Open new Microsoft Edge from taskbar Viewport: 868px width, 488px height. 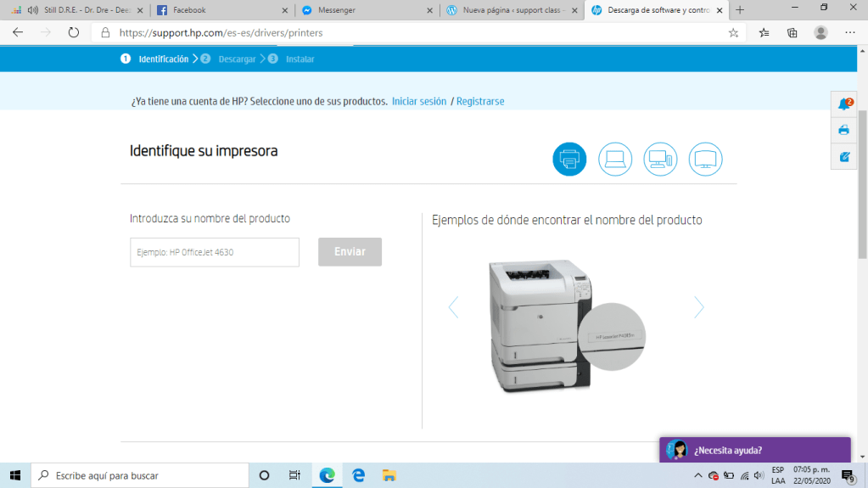(x=328, y=475)
